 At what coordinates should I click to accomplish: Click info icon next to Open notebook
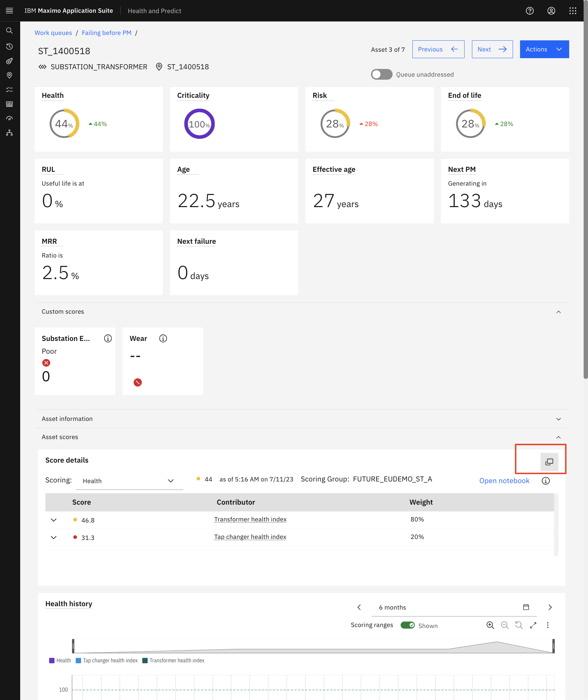(x=546, y=481)
